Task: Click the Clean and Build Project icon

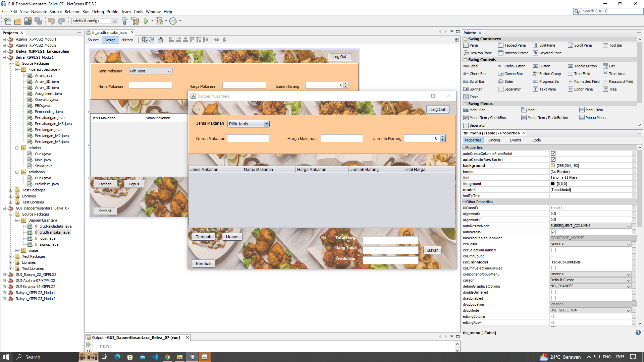Action: click(x=135, y=21)
